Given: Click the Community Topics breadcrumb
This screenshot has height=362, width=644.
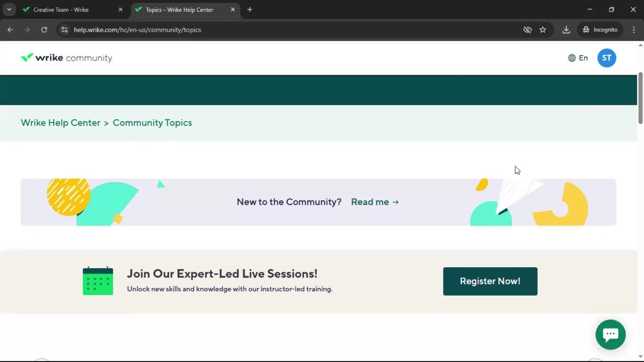Looking at the screenshot, I should (152, 123).
